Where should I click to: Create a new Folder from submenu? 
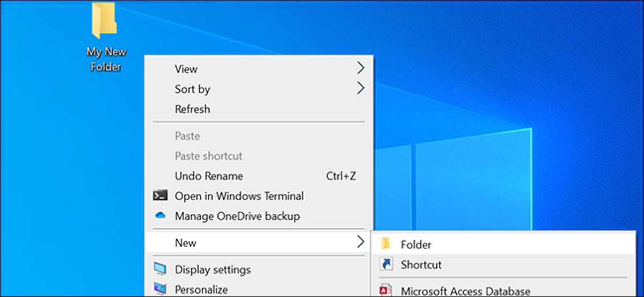(416, 245)
